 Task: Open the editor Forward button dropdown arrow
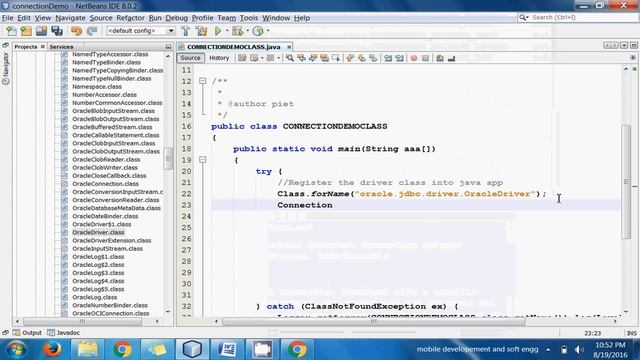[278, 58]
